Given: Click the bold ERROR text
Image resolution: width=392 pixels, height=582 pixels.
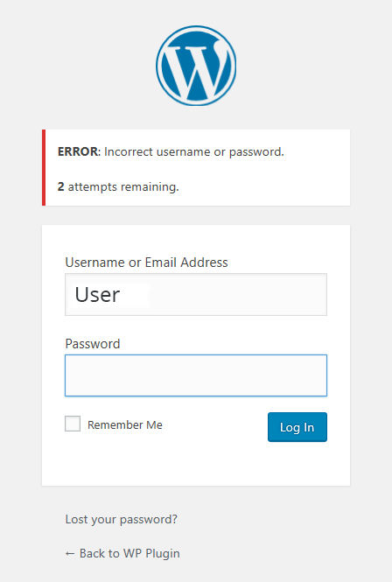Looking at the screenshot, I should [x=78, y=151].
